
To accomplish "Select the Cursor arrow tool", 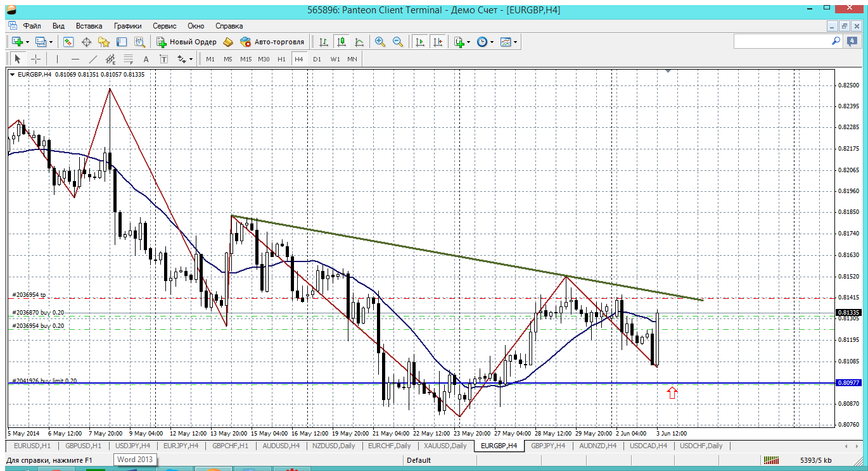I will [x=18, y=59].
